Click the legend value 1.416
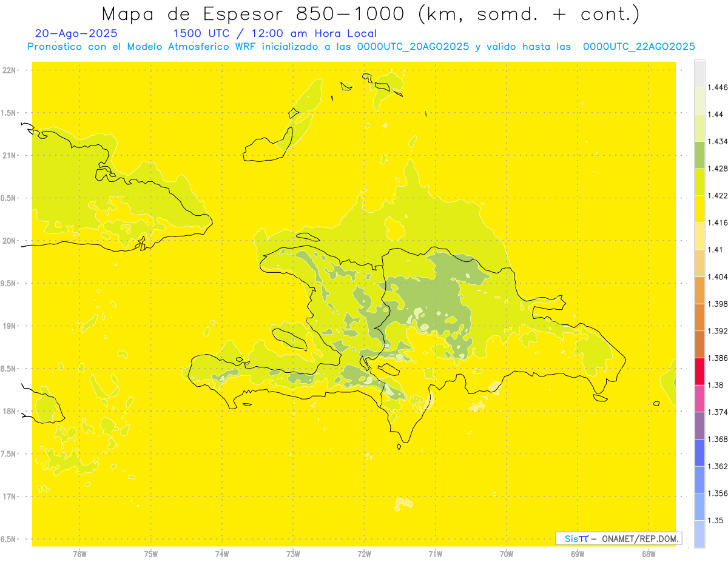The width and height of the screenshot is (728, 562). 718,222
